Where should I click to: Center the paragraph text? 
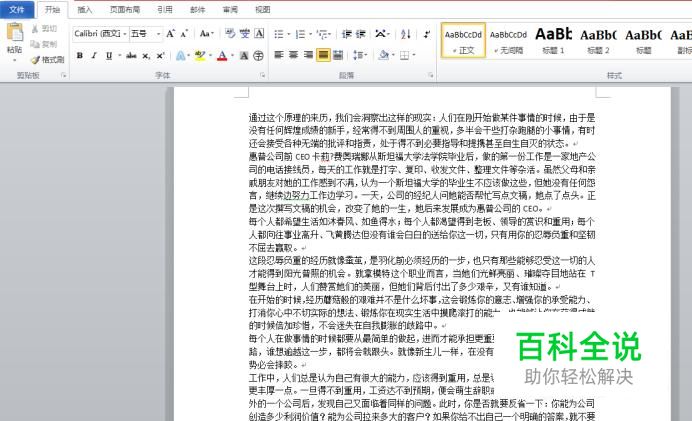pyautogui.click(x=293, y=55)
